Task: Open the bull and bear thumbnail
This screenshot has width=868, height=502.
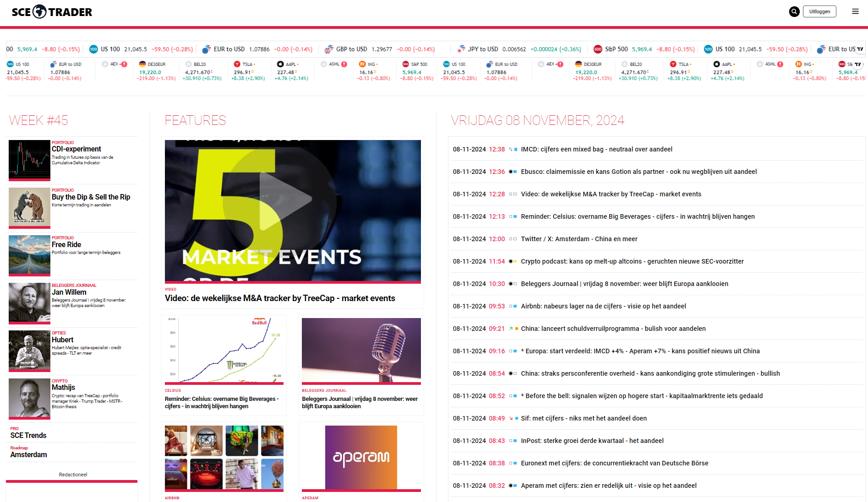Action: pyautogui.click(x=29, y=207)
